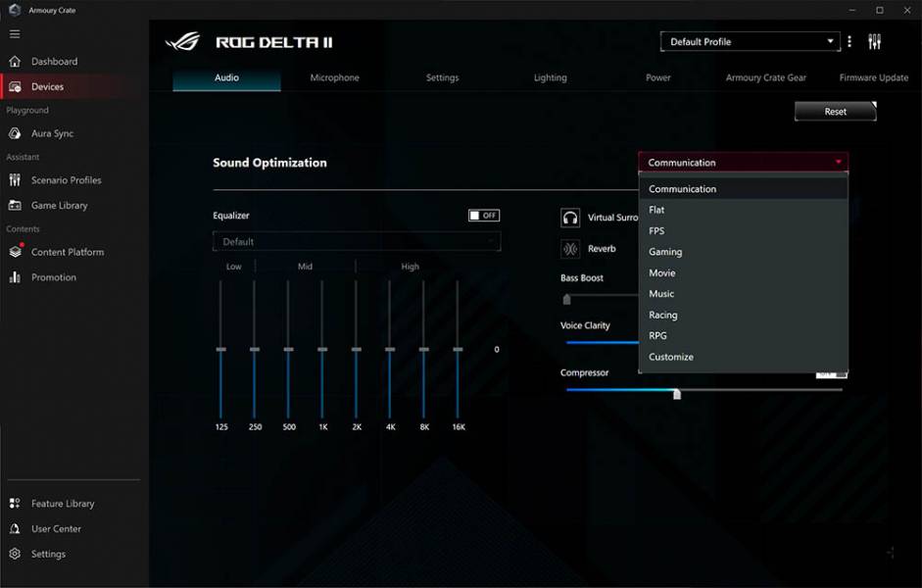
Task: Select Movie sound optimization preset
Action: (x=744, y=272)
